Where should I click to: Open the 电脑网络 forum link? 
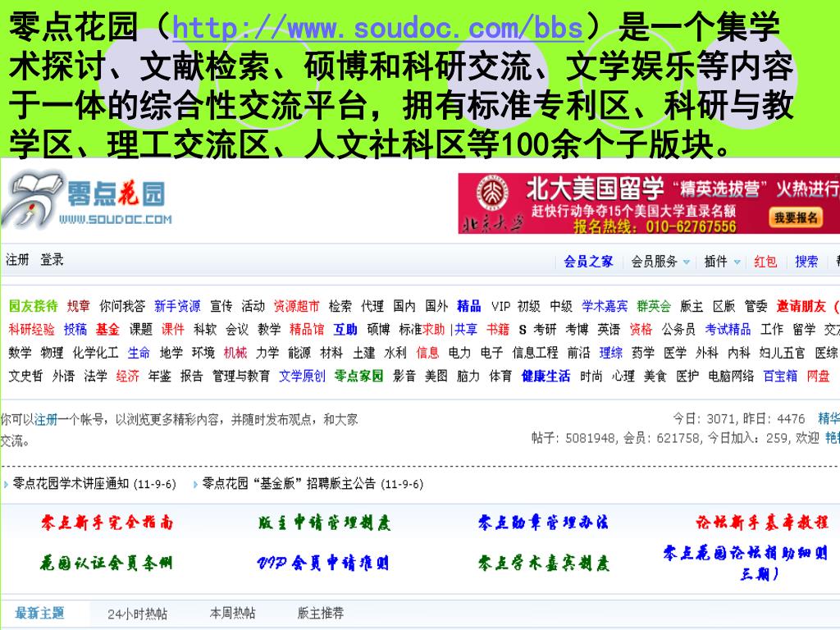pos(731,376)
